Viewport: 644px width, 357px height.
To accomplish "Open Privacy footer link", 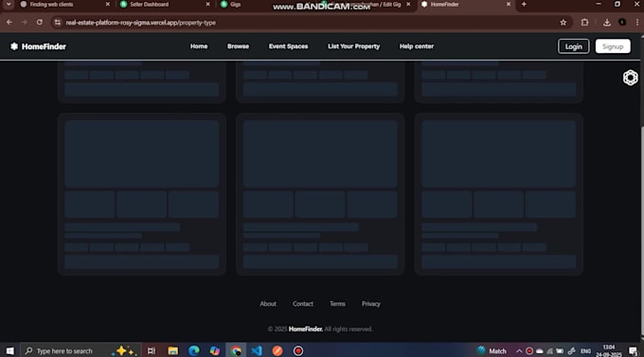I will 371,304.
